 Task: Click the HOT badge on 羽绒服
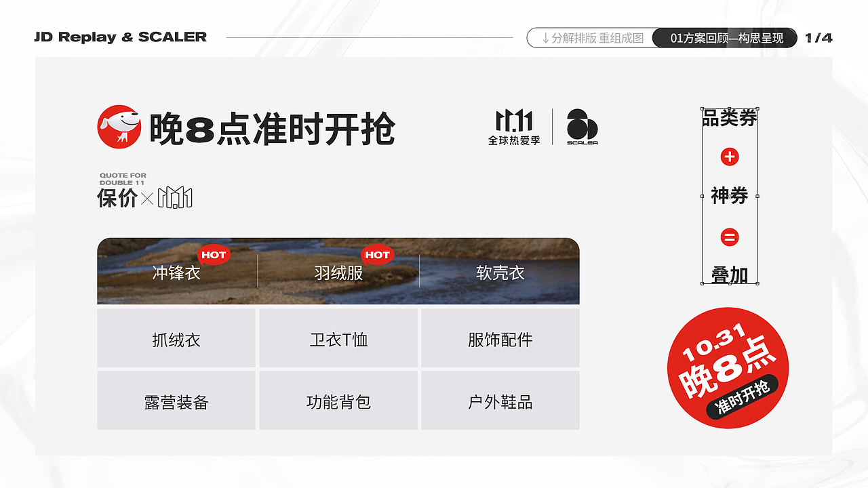tap(378, 255)
